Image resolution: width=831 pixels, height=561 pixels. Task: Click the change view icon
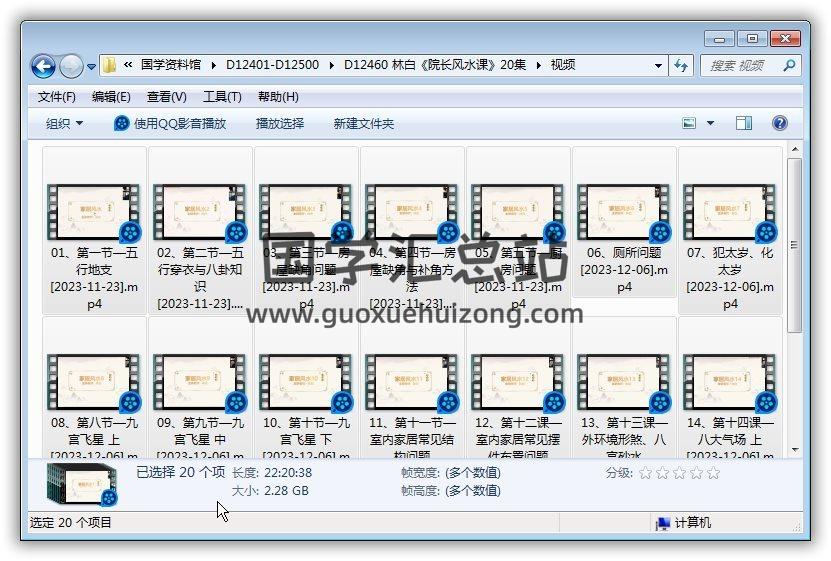pos(689,123)
